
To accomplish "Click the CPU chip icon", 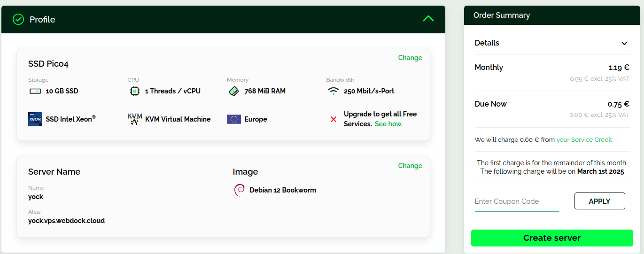I will (x=134, y=91).
